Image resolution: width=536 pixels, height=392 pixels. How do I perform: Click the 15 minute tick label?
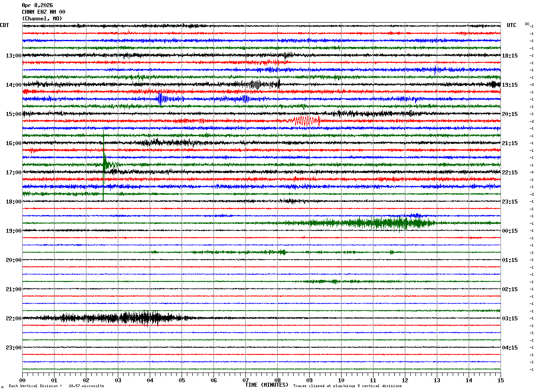click(501, 380)
